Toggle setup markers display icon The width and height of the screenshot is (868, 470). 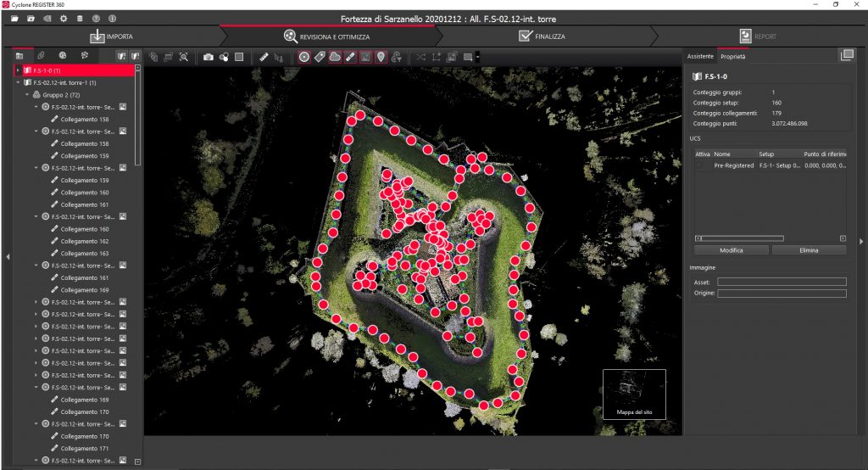(304, 57)
